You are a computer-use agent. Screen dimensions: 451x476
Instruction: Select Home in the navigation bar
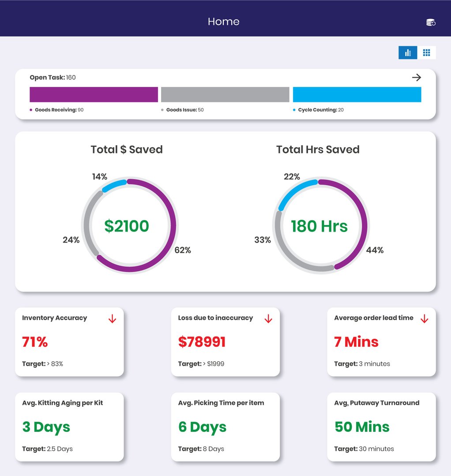click(x=224, y=21)
